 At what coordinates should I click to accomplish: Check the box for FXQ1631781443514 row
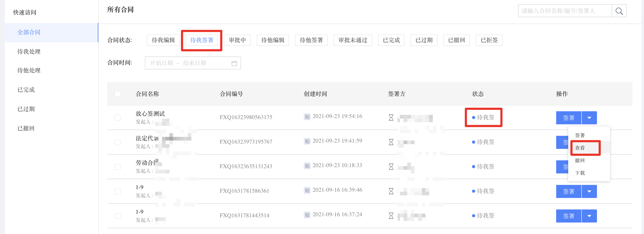[118, 216]
